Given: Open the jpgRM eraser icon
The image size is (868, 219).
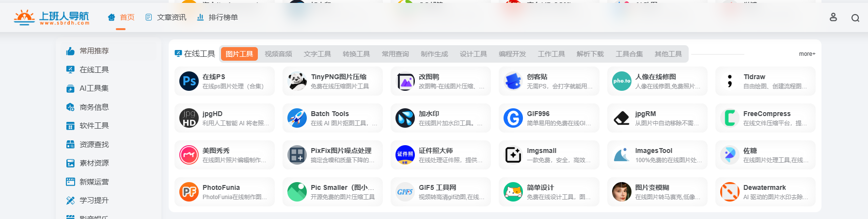Looking at the screenshot, I should (x=622, y=118).
